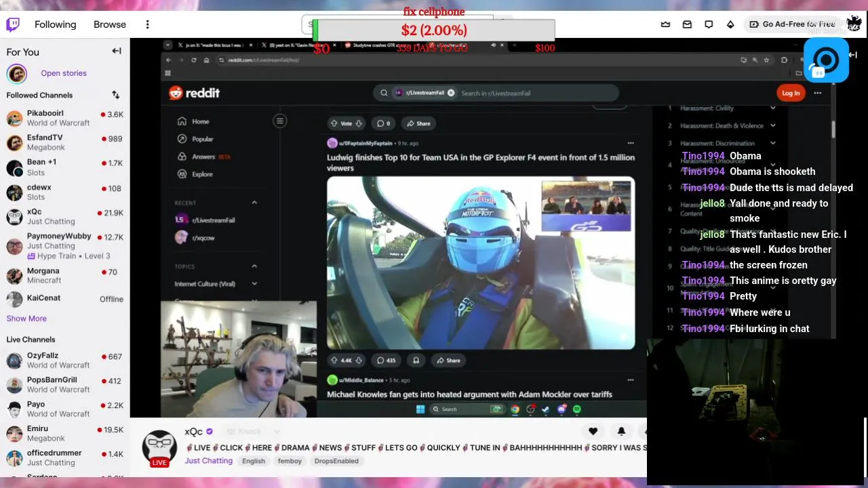Click the heart follow icon for xQc
The image size is (868, 488).
tap(593, 431)
